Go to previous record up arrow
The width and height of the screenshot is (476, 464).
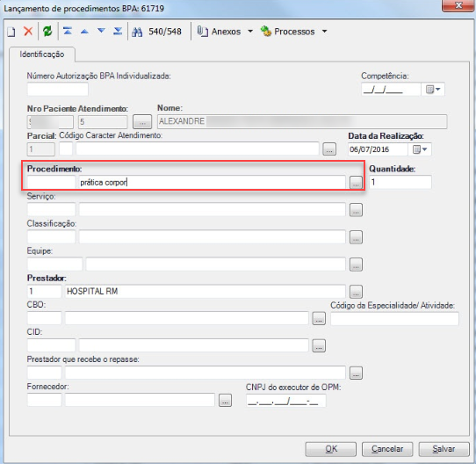pos(84,32)
